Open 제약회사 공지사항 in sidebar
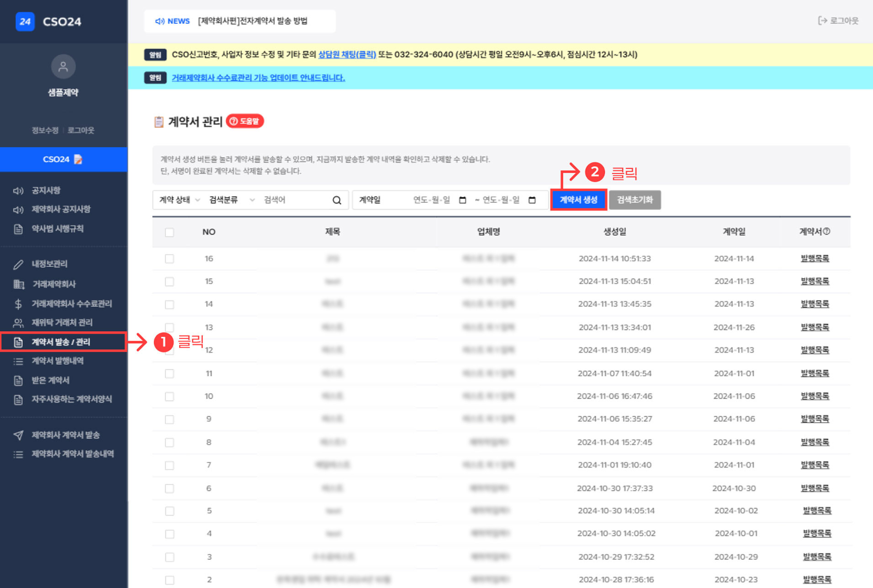873x588 pixels. coord(61,210)
